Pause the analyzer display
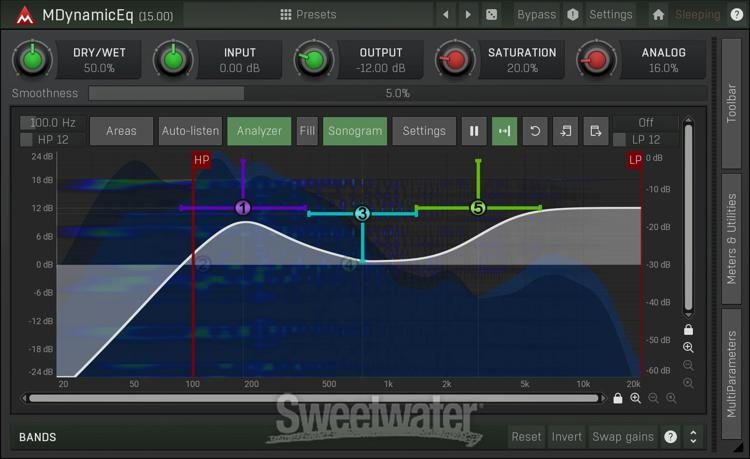The image size is (750, 459). click(x=474, y=131)
